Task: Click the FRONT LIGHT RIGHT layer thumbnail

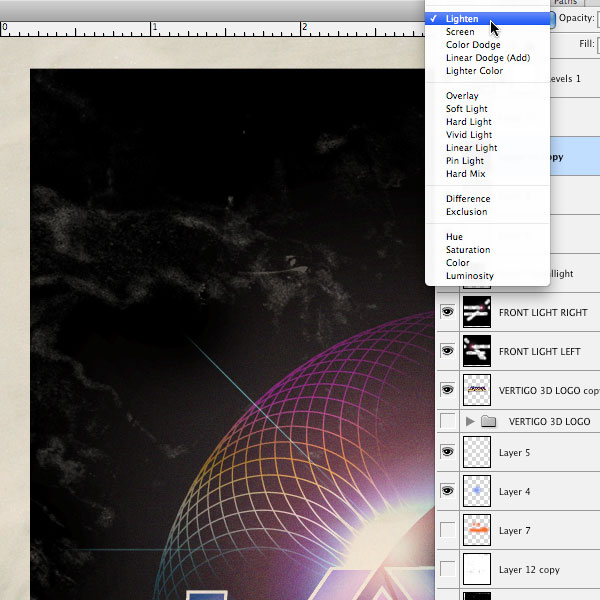Action: [x=477, y=313]
